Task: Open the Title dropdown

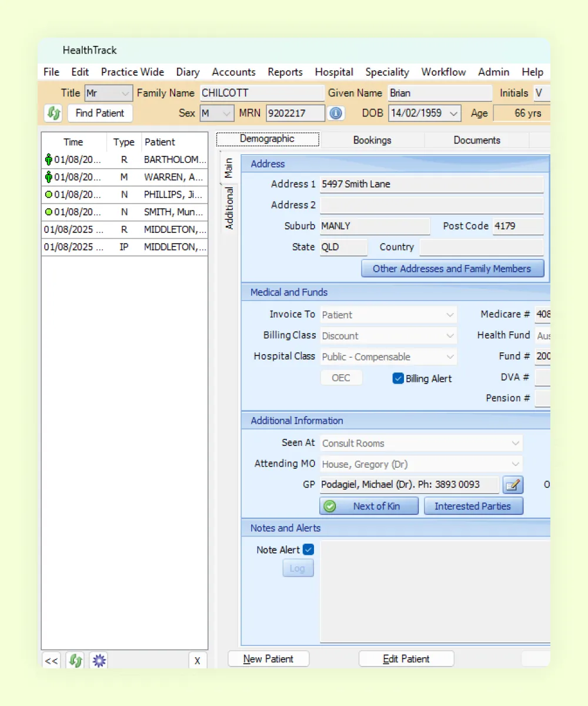Action: point(125,93)
